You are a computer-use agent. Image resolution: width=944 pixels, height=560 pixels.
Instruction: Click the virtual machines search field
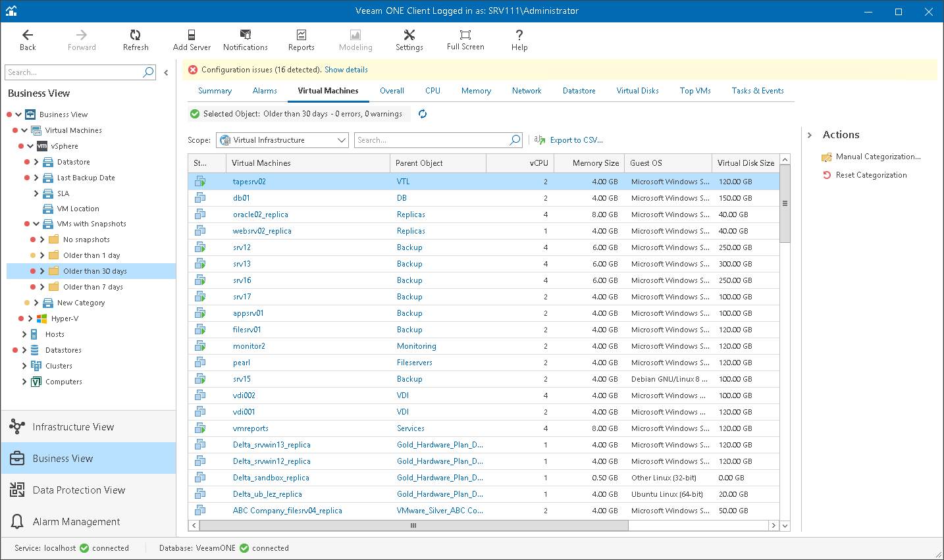coord(432,140)
